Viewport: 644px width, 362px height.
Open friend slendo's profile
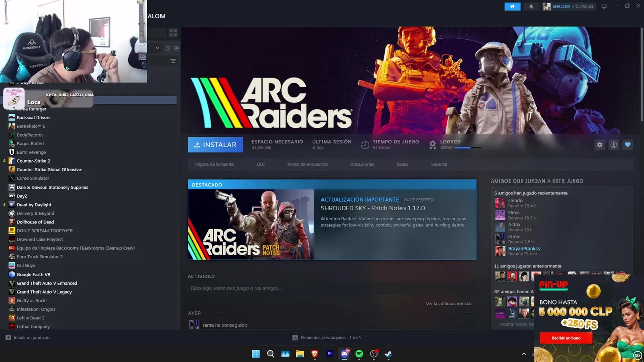[x=515, y=201]
